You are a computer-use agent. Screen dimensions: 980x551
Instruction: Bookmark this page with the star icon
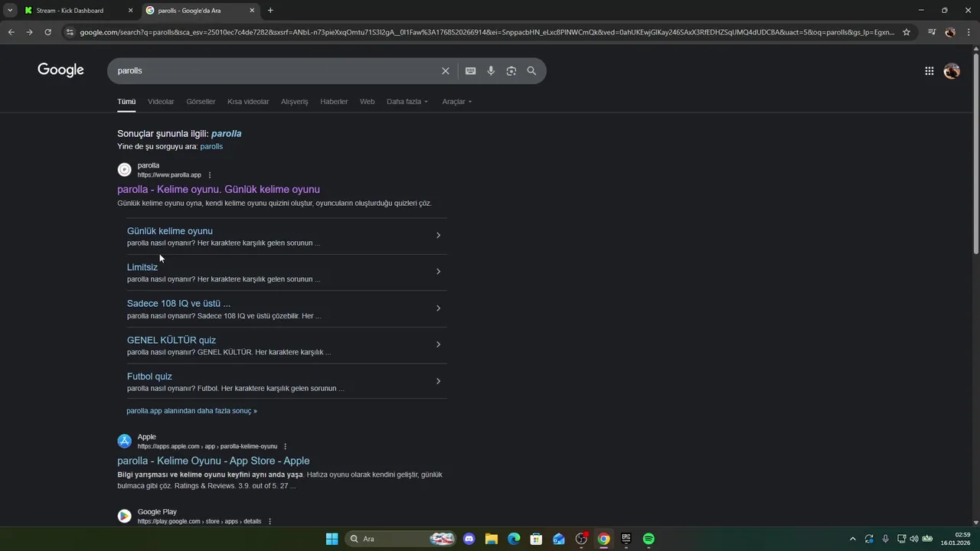pos(906,32)
